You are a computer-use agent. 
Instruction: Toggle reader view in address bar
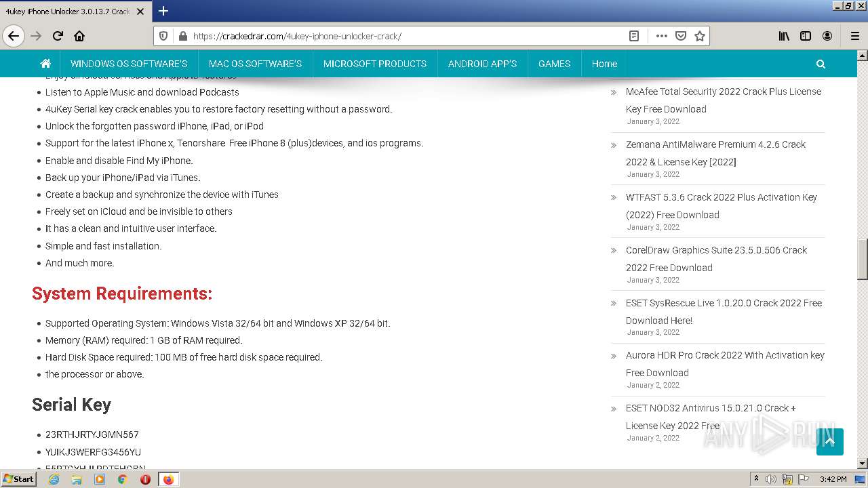634,36
